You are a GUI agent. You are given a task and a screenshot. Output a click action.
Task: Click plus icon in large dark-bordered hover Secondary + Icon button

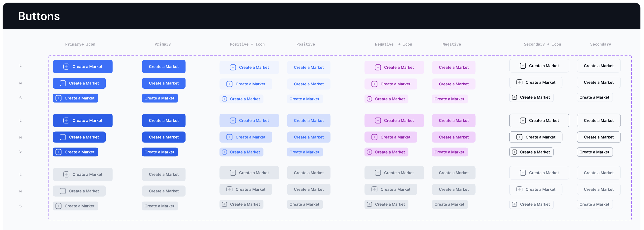(x=523, y=121)
